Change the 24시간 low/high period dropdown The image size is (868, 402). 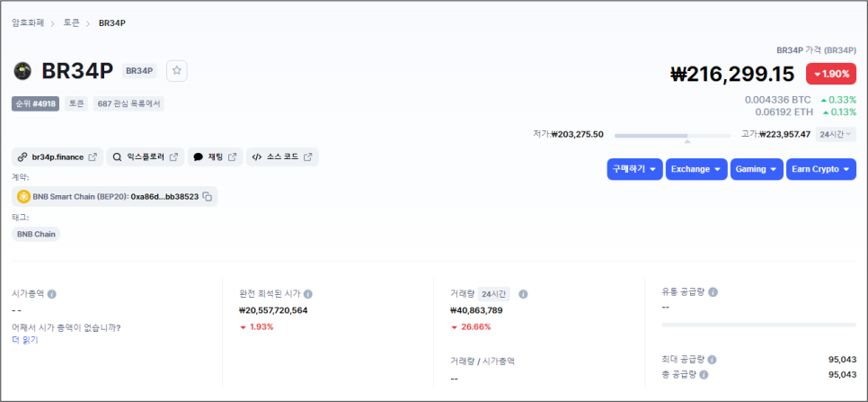pos(836,135)
